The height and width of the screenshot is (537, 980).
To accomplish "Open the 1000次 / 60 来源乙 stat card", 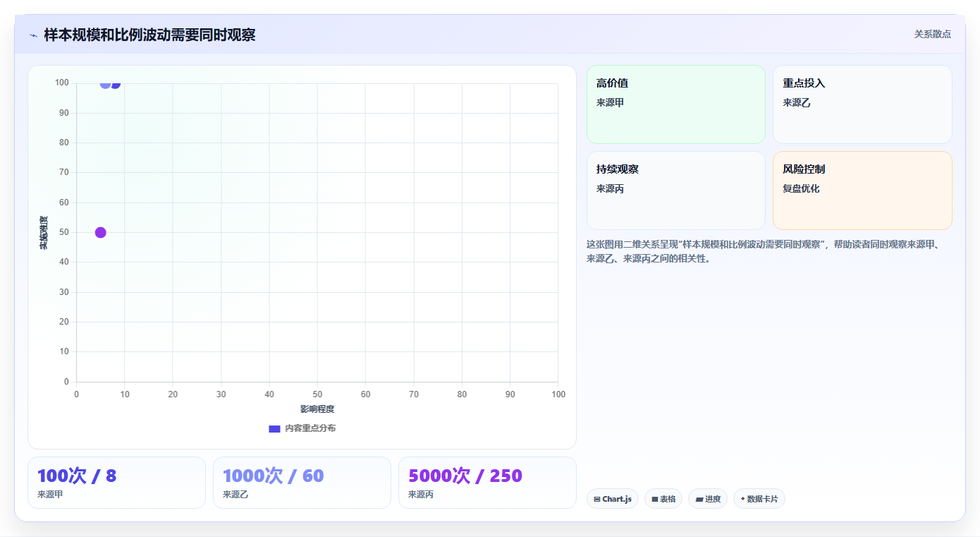I will [x=302, y=483].
